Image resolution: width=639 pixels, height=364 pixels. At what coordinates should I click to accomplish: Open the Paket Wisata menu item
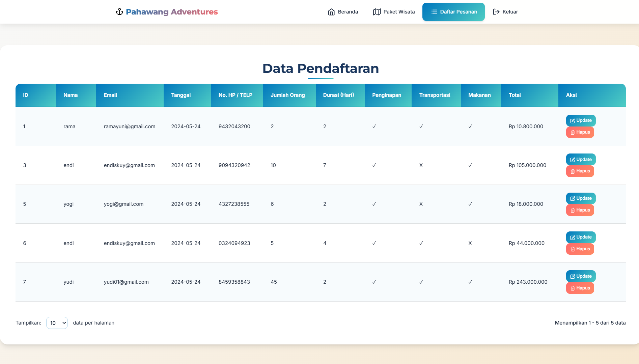point(394,12)
